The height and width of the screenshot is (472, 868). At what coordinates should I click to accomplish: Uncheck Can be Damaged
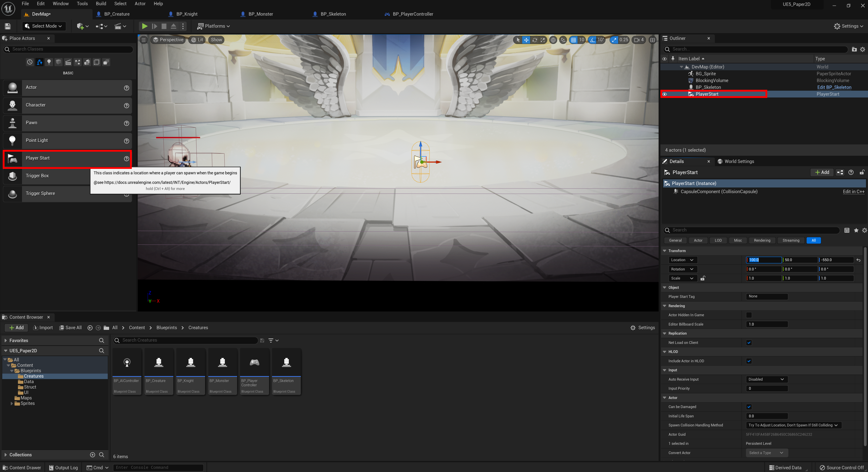click(x=749, y=407)
